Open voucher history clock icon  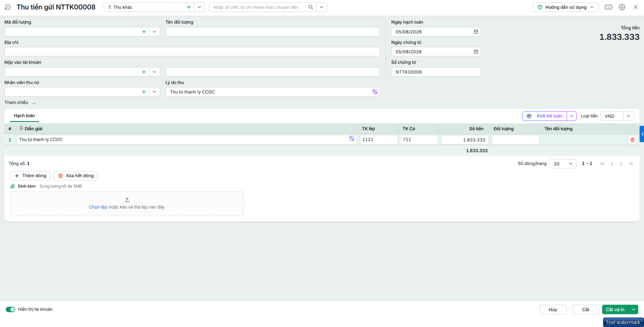(x=8, y=7)
